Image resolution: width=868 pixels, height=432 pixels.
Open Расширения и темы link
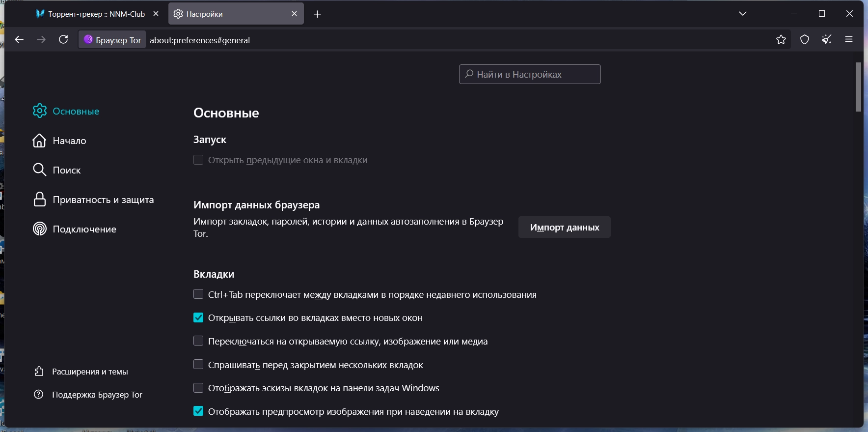(x=90, y=372)
